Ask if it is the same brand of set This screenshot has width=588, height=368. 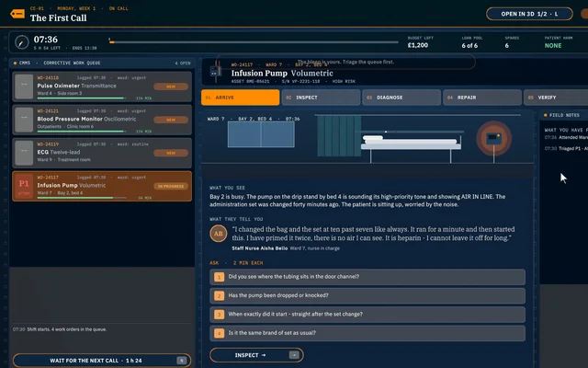point(367,333)
